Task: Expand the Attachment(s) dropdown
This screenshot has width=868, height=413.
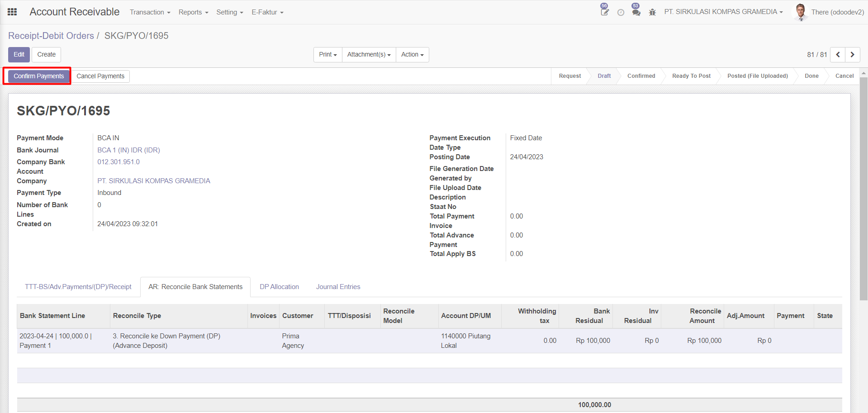Action: [369, 55]
